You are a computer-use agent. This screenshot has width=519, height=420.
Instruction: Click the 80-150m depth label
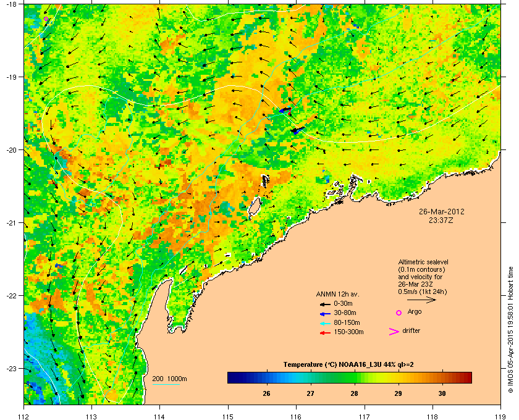347,322
